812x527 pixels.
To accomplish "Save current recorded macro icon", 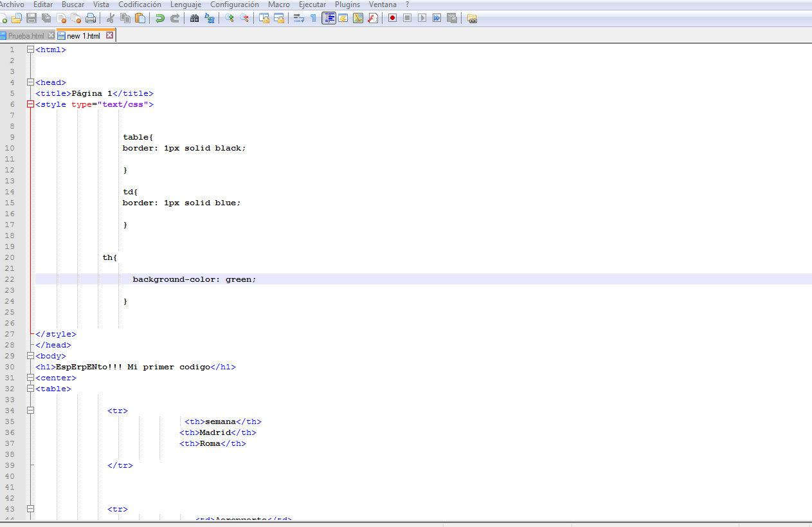I will click(x=451, y=18).
